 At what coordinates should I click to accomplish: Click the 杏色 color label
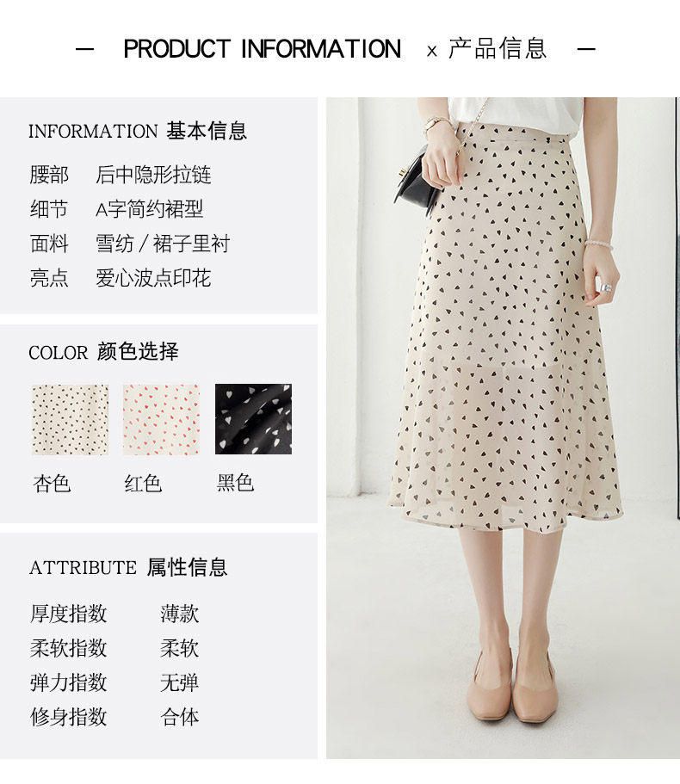click(x=52, y=484)
